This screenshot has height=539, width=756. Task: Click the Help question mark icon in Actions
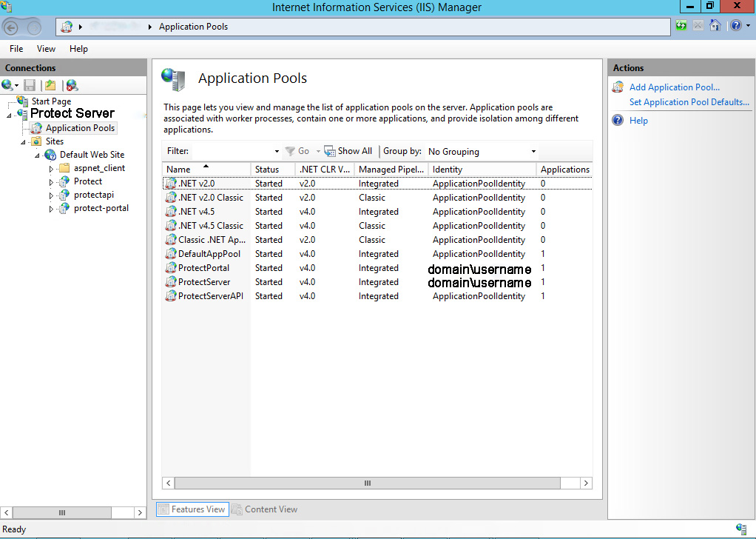[x=618, y=120]
